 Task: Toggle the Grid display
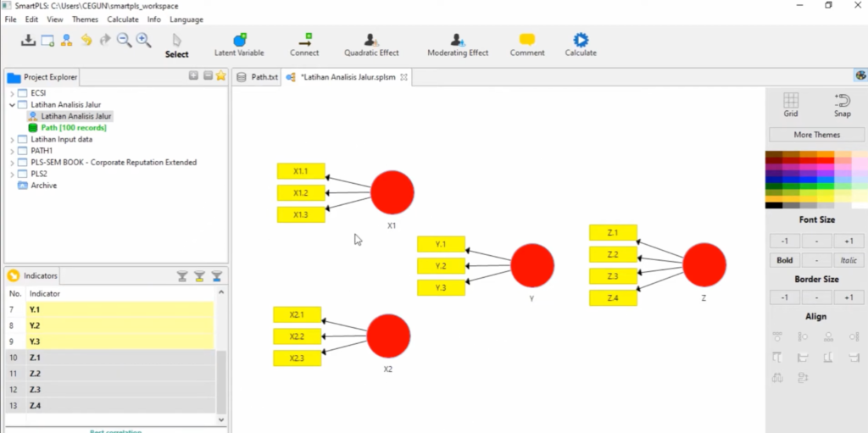(x=791, y=105)
